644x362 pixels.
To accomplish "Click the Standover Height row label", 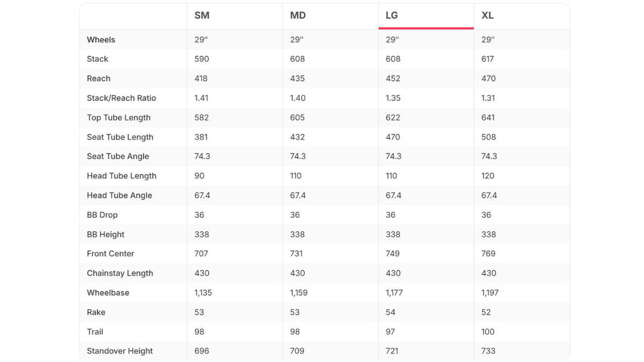I will coord(120,351).
